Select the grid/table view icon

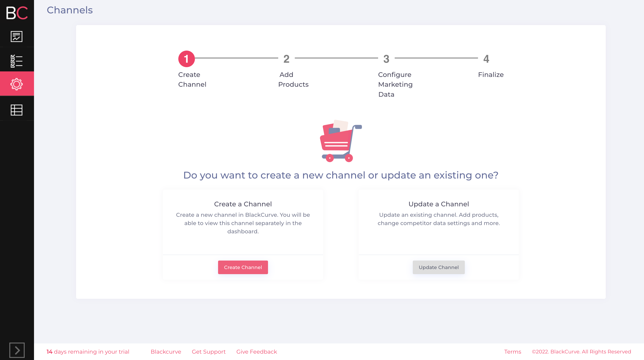click(16, 110)
